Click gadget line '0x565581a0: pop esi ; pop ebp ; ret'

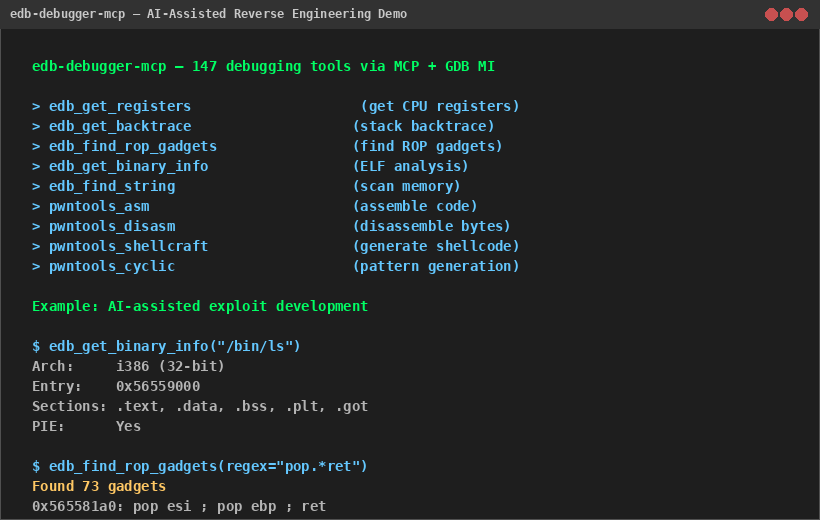coord(179,506)
